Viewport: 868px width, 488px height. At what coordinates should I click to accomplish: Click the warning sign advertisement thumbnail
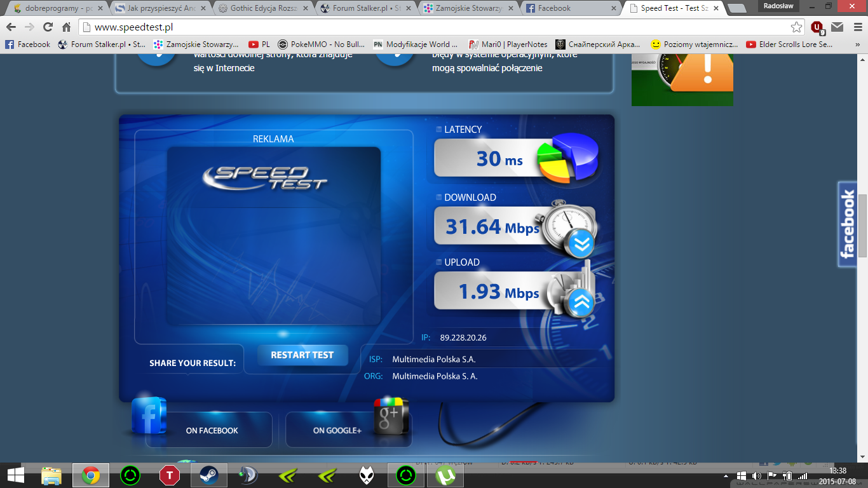click(682, 79)
